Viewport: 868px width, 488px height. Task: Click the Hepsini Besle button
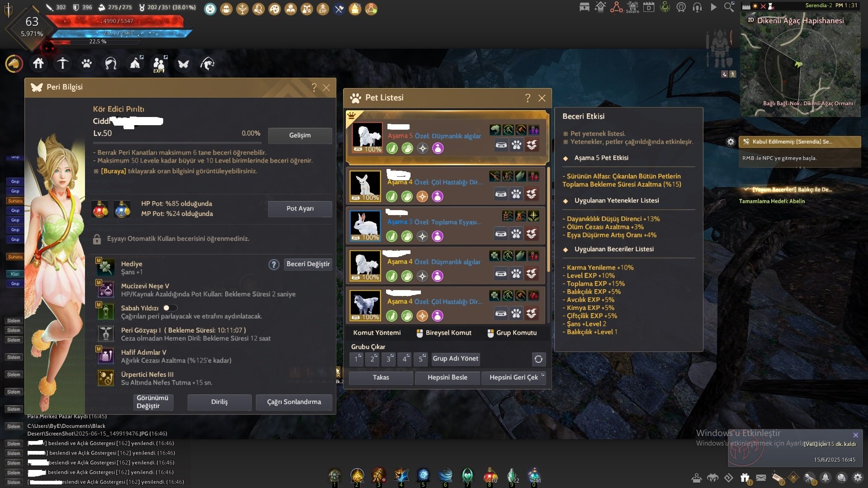448,378
